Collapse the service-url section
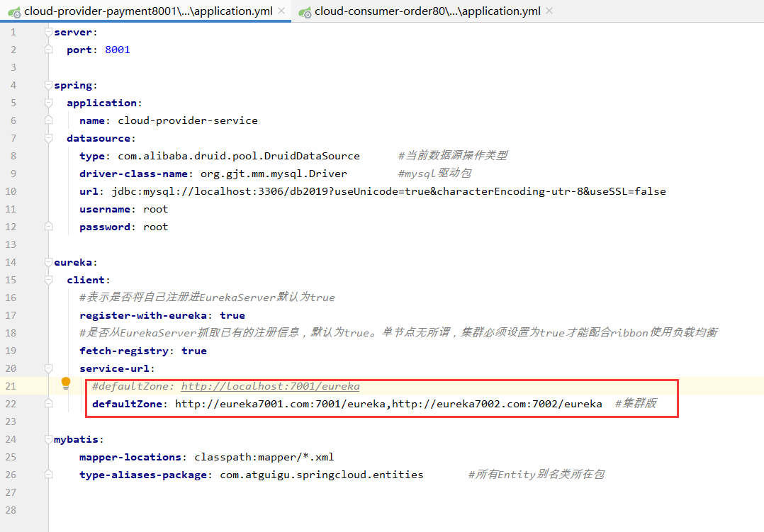Screen dimensions: 764x532 [48, 368]
